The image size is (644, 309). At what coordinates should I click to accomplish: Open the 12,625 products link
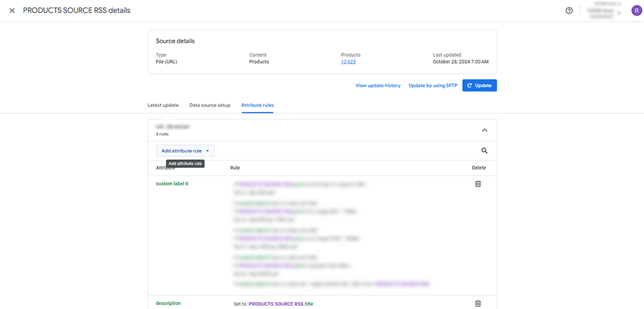tap(348, 62)
